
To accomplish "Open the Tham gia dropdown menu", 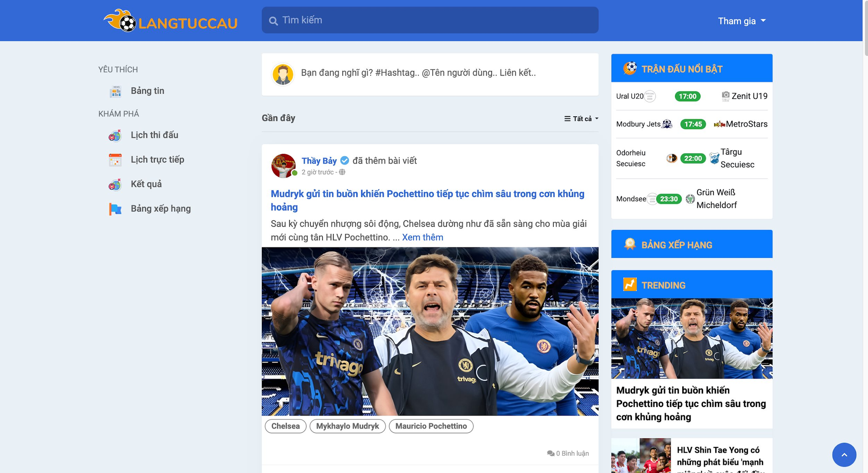I will pos(741,21).
